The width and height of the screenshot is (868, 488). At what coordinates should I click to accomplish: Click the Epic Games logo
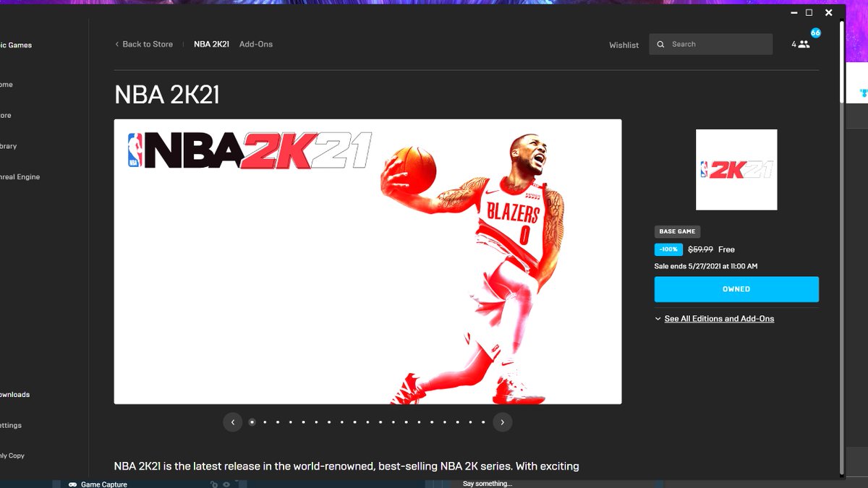[x=16, y=45]
